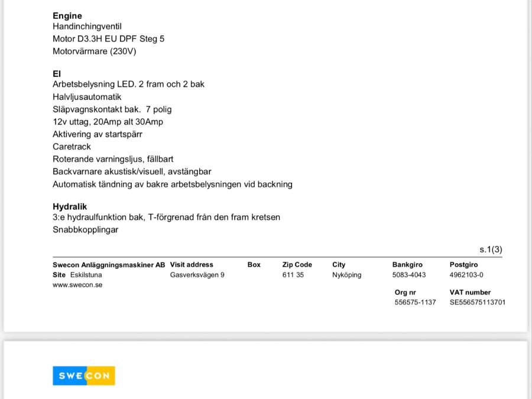Click the page number s.1(3)
This screenshot has width=532, height=399.
[491, 249]
